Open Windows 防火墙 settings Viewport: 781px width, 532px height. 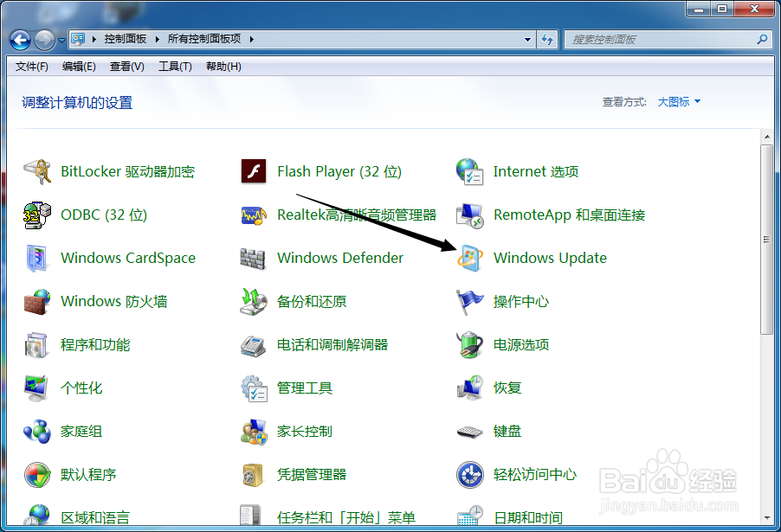113,301
